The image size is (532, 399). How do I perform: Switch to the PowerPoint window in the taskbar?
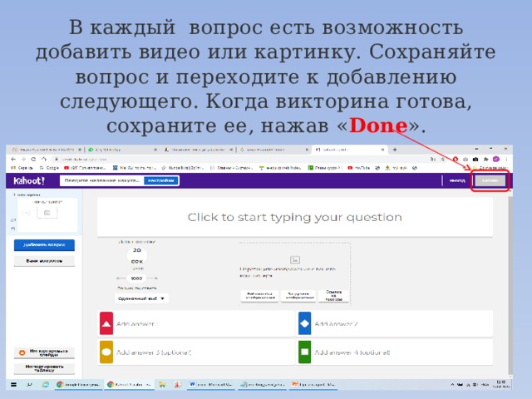click(314, 384)
